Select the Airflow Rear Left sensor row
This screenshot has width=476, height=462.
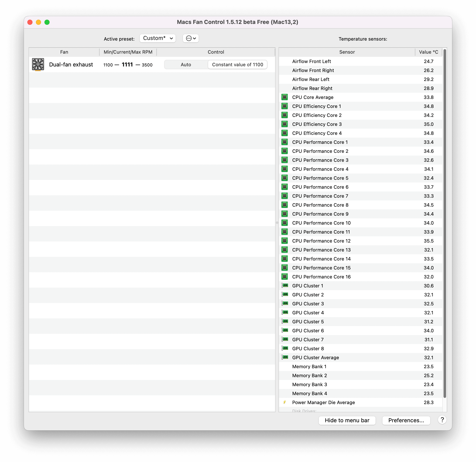[360, 79]
